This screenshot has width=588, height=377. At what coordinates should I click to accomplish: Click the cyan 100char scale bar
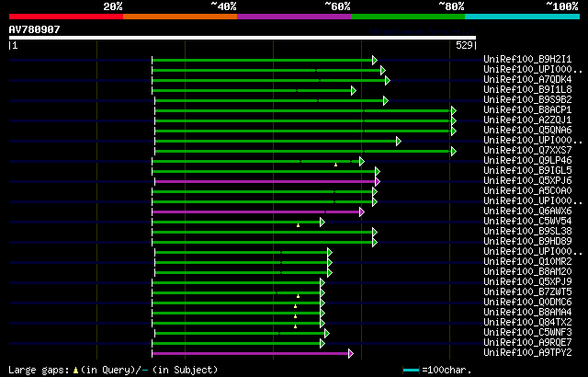(x=411, y=371)
